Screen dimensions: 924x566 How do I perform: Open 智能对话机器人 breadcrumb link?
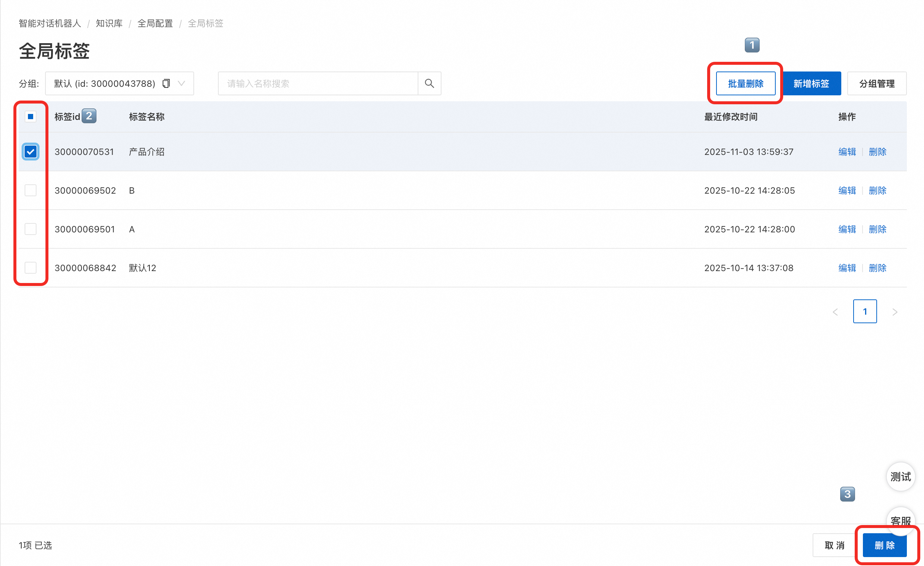[50, 23]
